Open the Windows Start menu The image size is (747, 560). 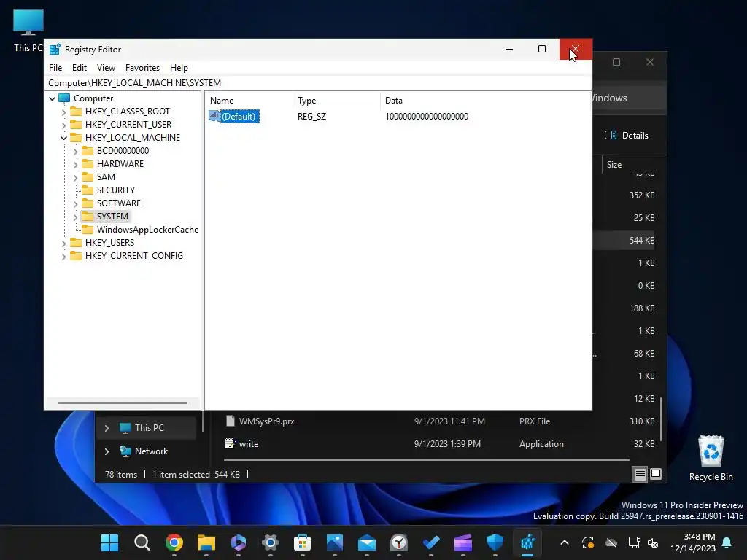(x=109, y=542)
